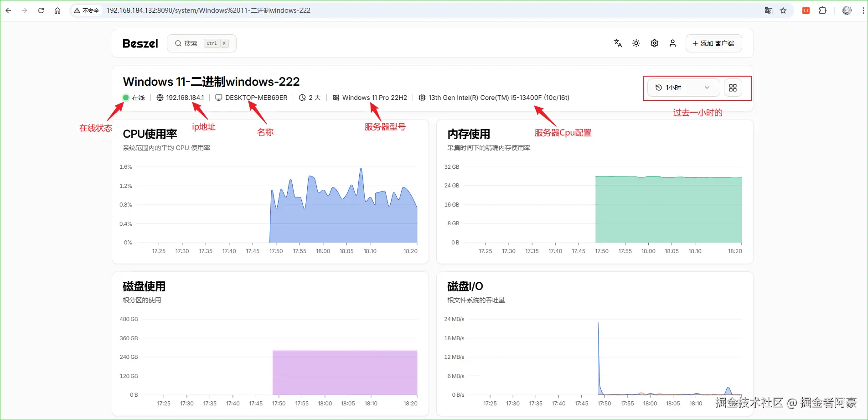
Task: Reload the page with refresh icon
Action: pos(41,10)
